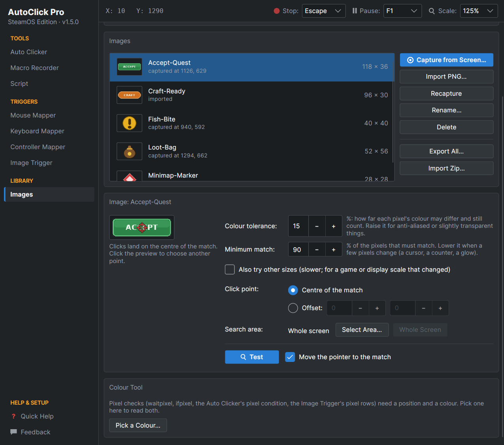The width and height of the screenshot is (504, 445).
Task: Increase Minimum match with plus button
Action: point(334,250)
